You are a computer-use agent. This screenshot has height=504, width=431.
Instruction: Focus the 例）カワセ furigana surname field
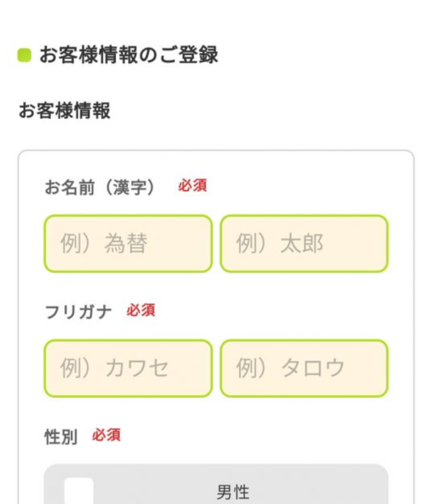click(128, 368)
